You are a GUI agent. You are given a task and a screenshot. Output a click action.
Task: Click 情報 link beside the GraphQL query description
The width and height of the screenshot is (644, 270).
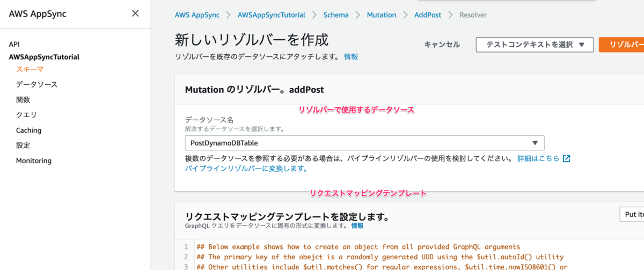tap(357, 226)
